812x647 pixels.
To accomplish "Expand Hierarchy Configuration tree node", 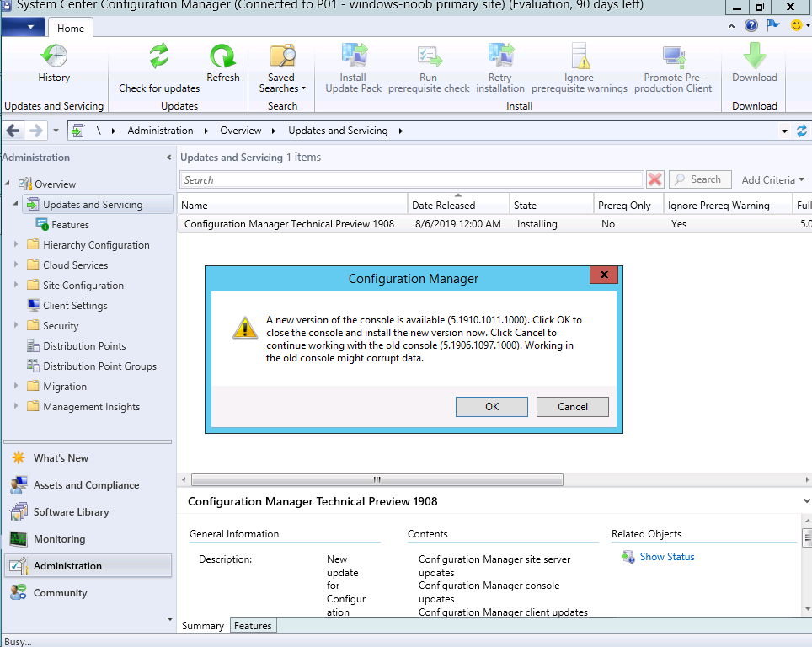I will (x=15, y=244).
